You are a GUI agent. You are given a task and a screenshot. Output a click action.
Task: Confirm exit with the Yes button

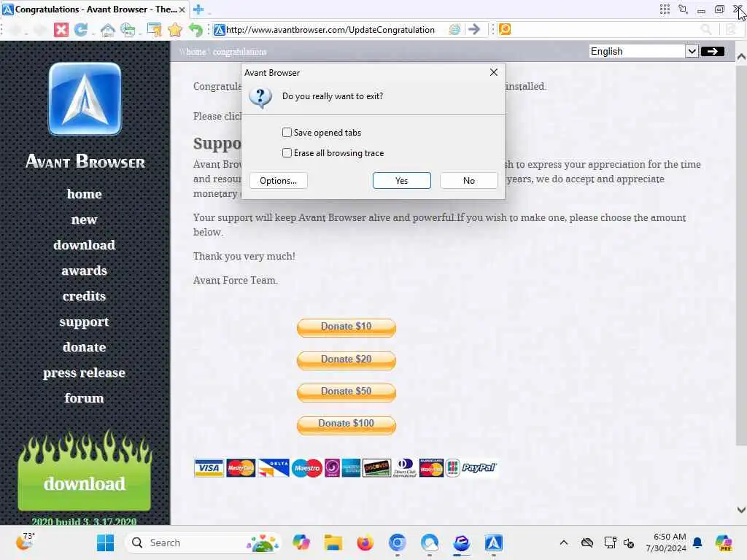click(x=402, y=181)
